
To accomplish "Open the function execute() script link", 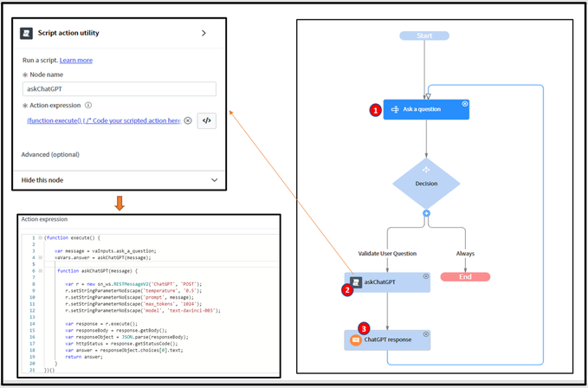I will click(x=104, y=120).
